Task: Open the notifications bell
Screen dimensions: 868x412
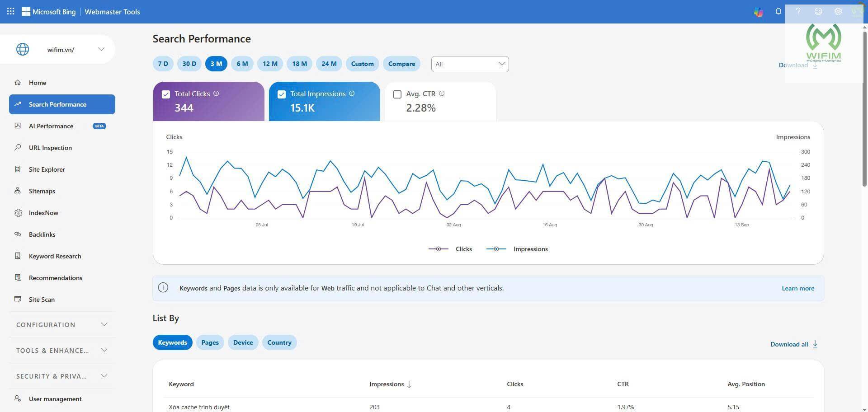Action: 778,12
